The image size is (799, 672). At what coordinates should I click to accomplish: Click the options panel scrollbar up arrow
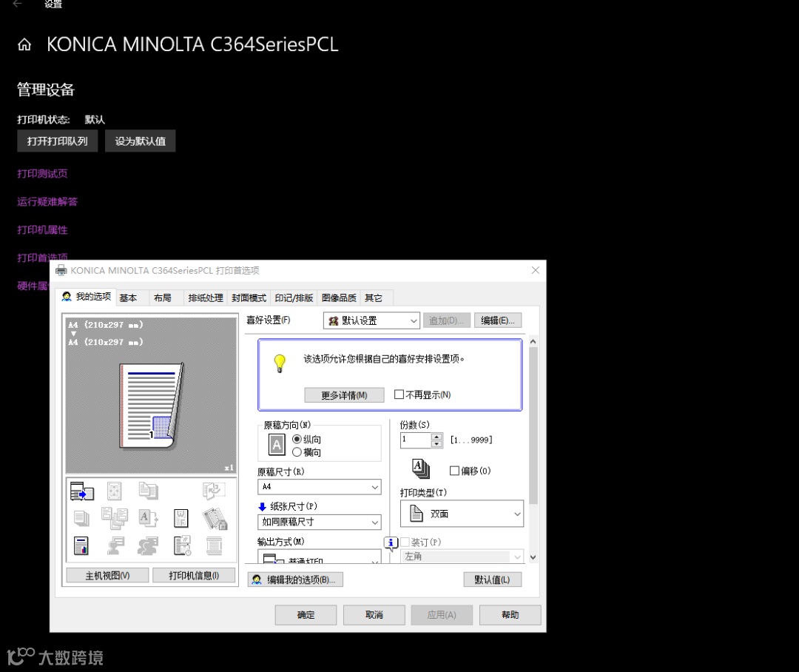click(533, 342)
